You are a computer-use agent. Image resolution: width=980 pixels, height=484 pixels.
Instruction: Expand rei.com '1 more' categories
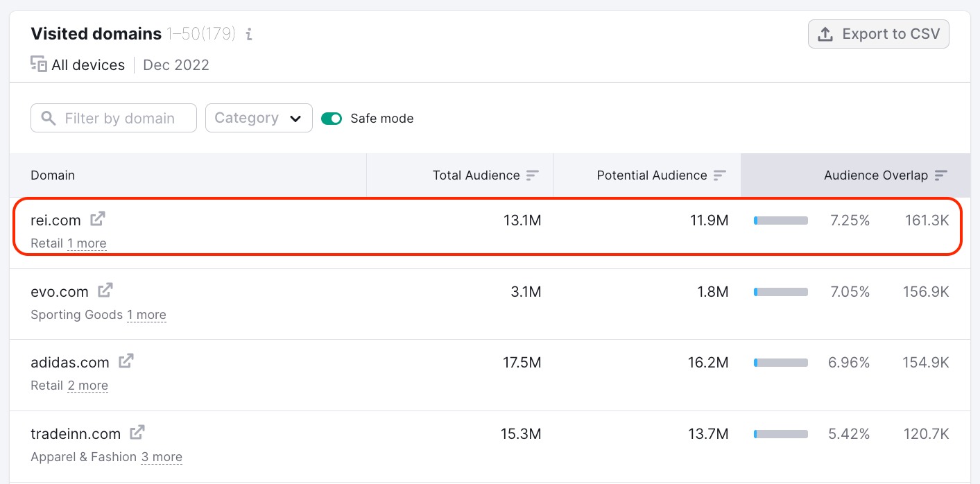(x=87, y=243)
